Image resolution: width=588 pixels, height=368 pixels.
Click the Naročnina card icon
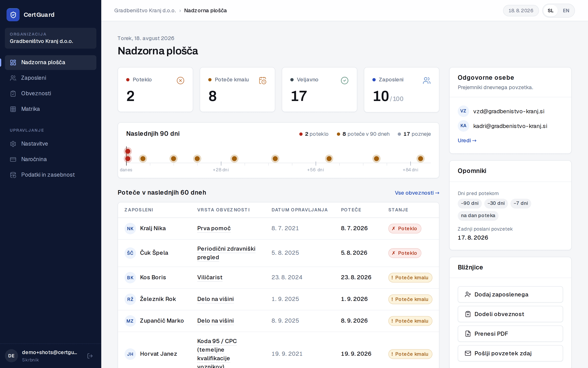pyautogui.click(x=13, y=159)
